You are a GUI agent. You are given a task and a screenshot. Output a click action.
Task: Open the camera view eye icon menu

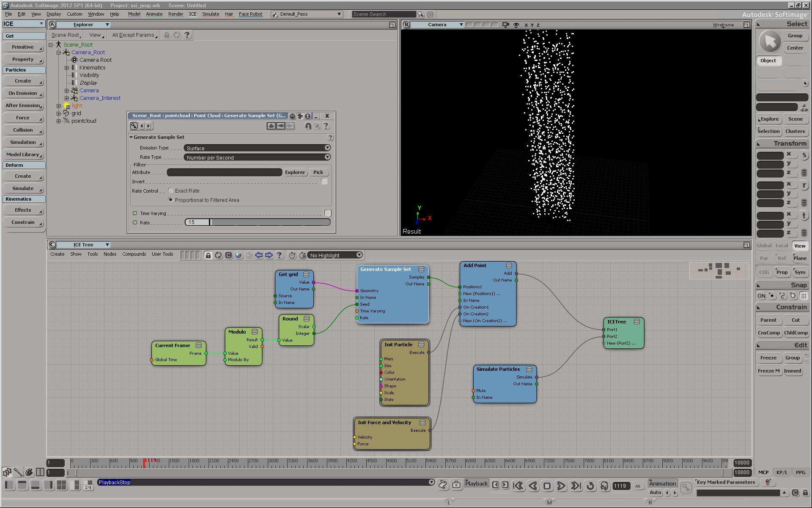coord(516,25)
